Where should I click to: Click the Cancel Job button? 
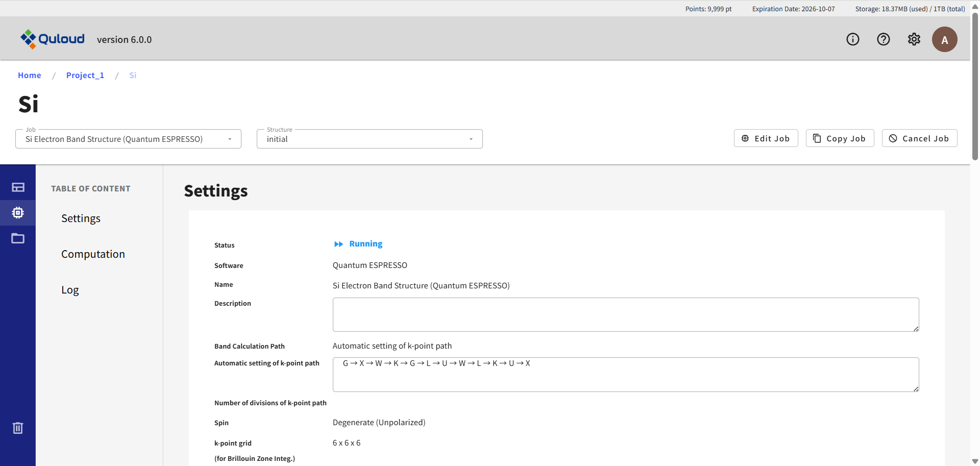pyautogui.click(x=919, y=138)
